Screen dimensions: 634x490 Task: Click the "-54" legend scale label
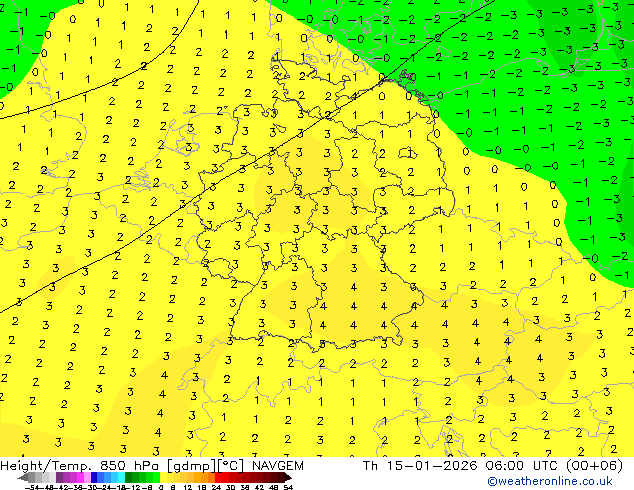click(x=31, y=488)
